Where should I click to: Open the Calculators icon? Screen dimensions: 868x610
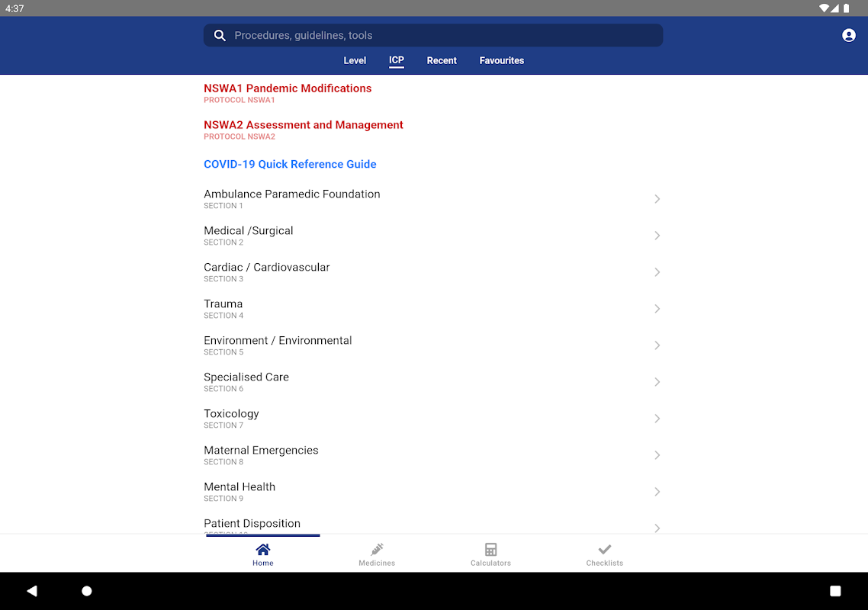coord(490,549)
